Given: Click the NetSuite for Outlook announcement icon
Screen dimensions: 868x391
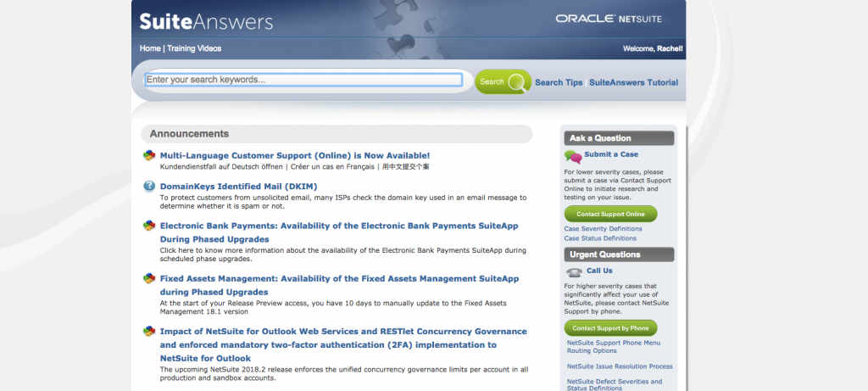Looking at the screenshot, I should coord(149,332).
